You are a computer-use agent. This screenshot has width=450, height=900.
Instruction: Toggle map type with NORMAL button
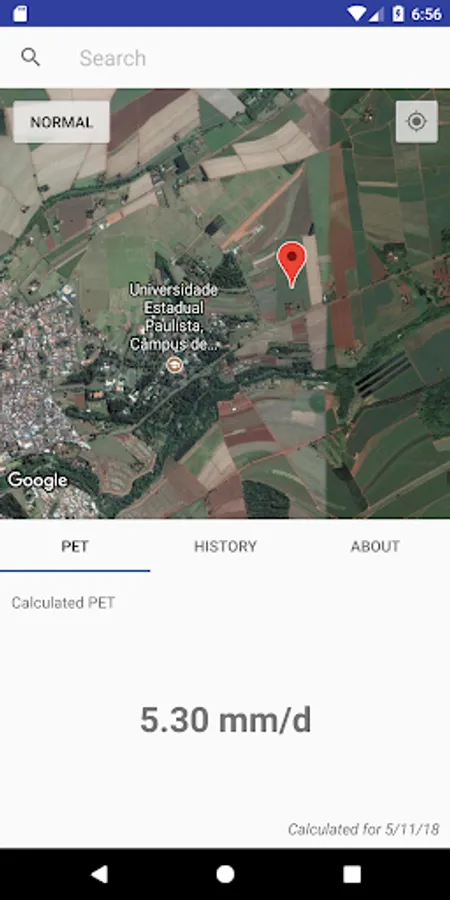point(61,122)
